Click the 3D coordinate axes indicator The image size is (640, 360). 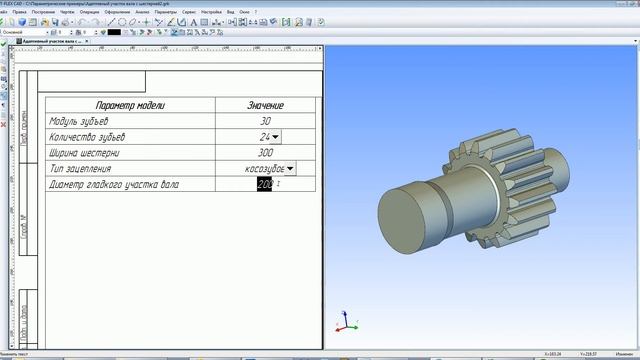[x=347, y=322]
